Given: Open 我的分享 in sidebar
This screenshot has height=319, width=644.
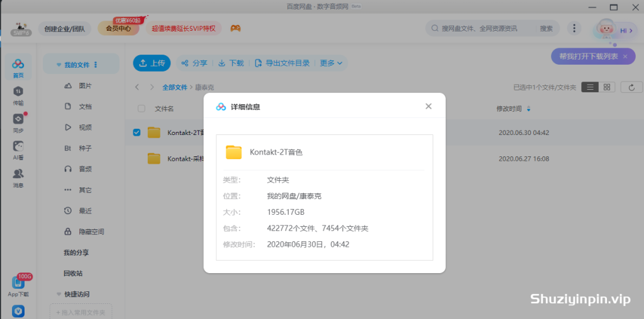Looking at the screenshot, I should click(76, 252).
